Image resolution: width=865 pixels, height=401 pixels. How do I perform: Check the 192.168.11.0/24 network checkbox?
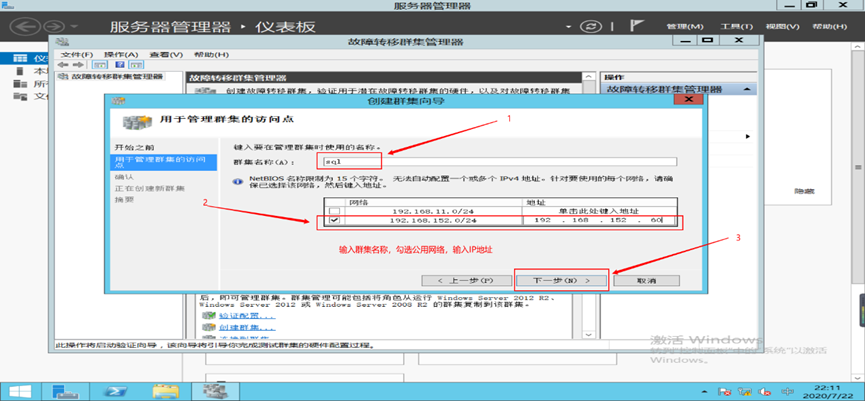(334, 211)
